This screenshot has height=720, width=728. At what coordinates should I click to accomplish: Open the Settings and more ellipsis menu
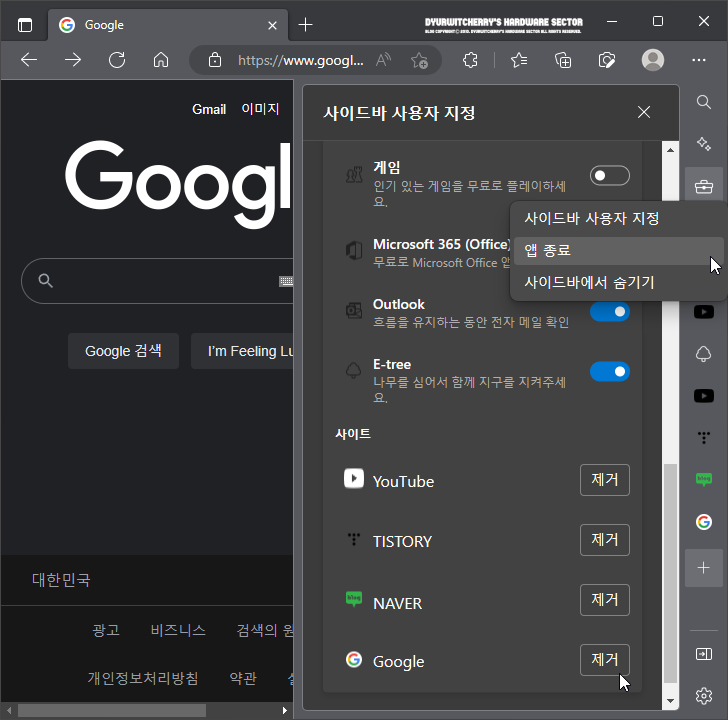699,60
